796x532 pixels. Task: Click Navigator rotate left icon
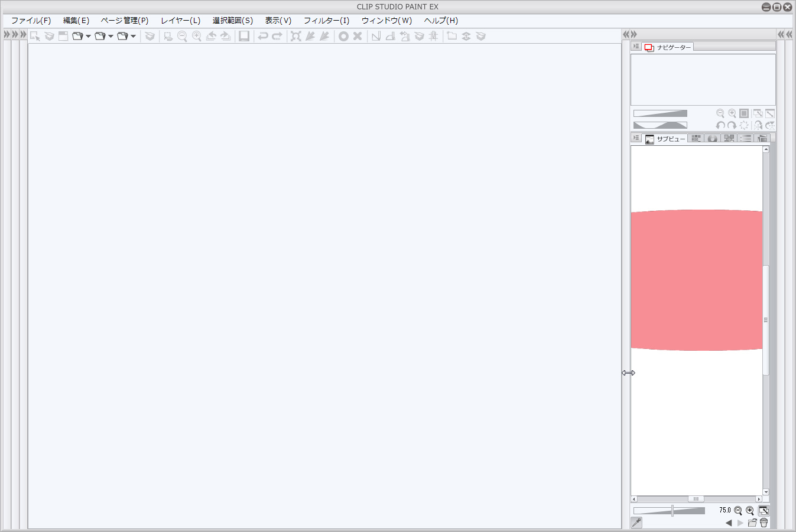720,125
